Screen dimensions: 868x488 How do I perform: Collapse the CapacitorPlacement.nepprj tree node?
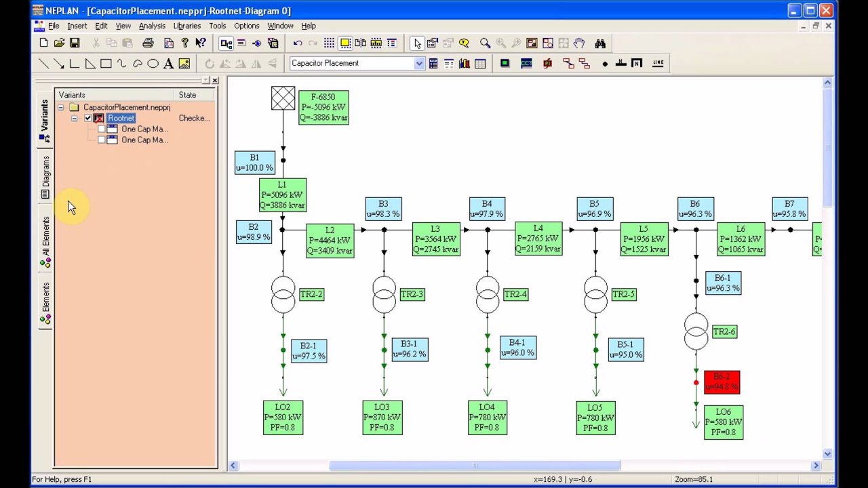(61, 107)
